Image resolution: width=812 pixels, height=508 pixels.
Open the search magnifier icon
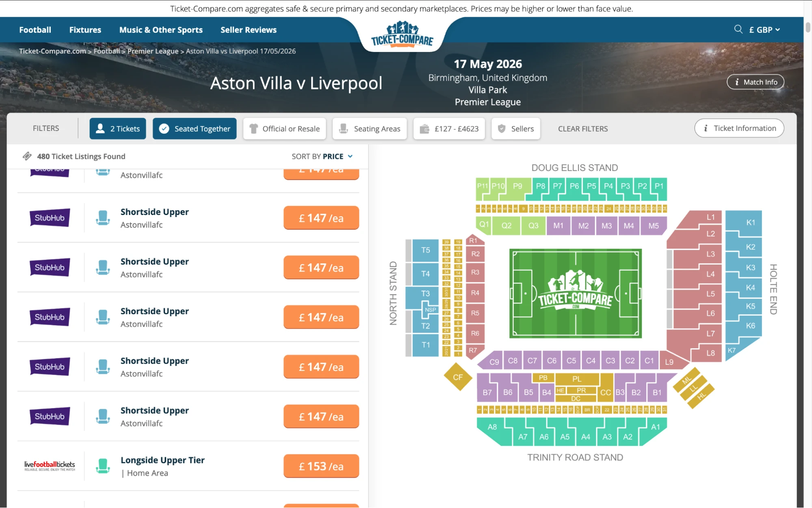pyautogui.click(x=737, y=29)
